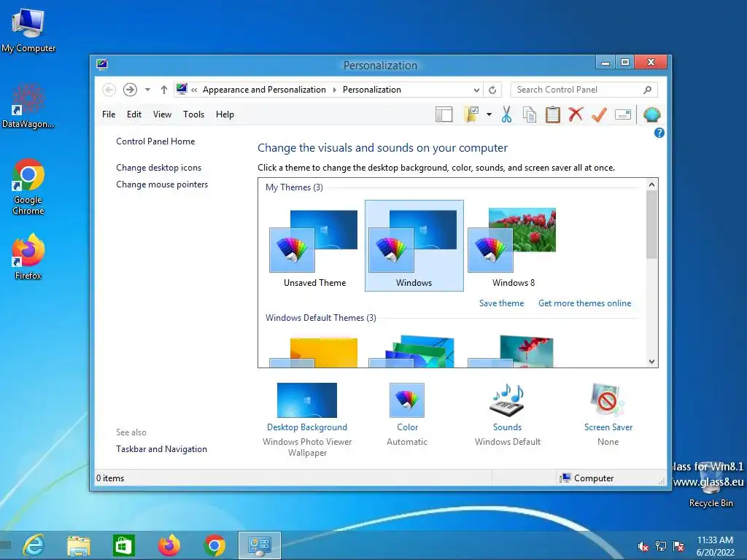Viewport: 747px width, 560px height.
Task: Select the red flower Default theme thumbnail
Action: tap(511, 351)
